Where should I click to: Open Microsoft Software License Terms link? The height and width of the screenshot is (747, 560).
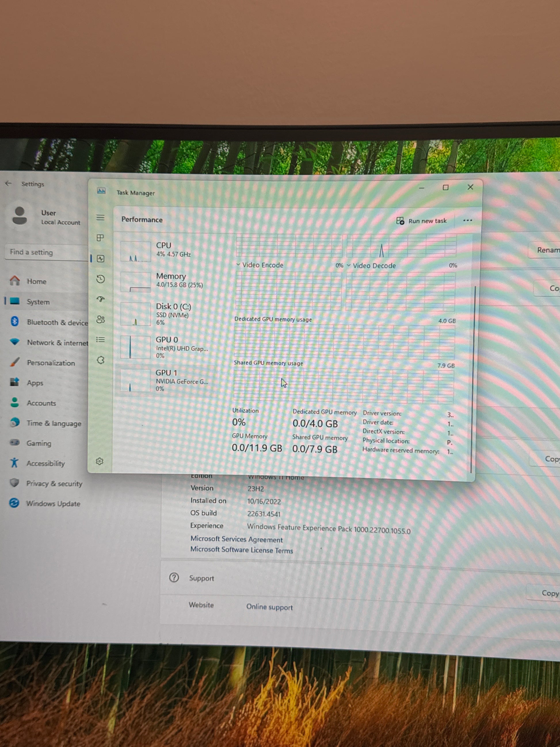(241, 550)
